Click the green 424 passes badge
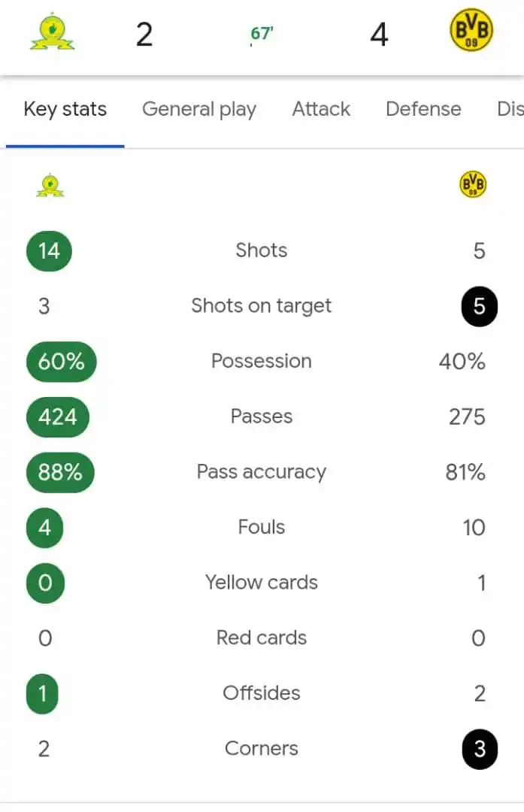The image size is (524, 812). [57, 417]
